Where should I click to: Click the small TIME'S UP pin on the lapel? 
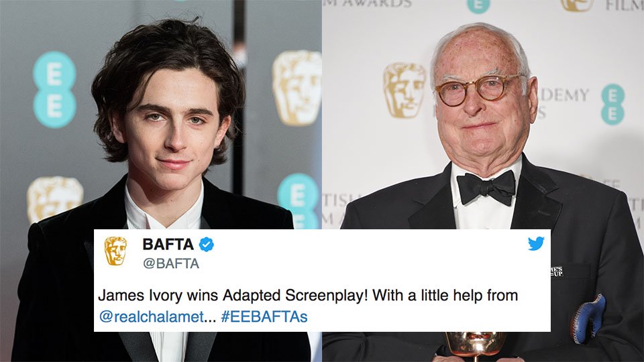(557, 271)
